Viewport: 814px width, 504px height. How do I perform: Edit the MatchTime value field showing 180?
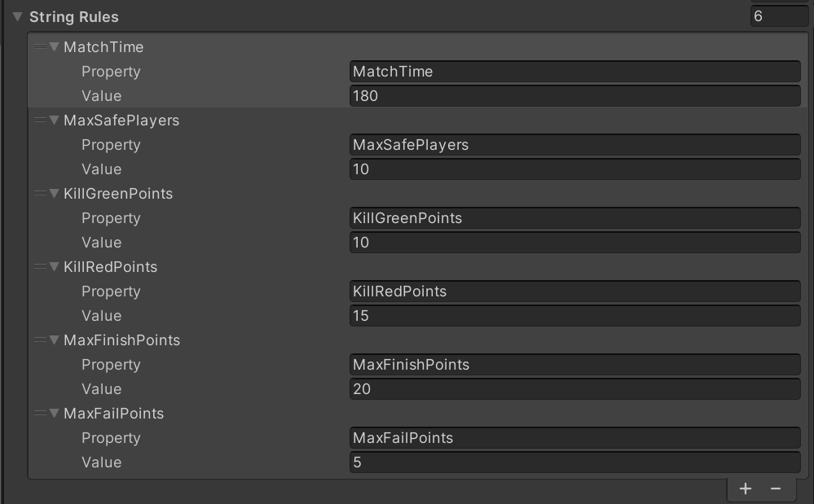pos(574,96)
